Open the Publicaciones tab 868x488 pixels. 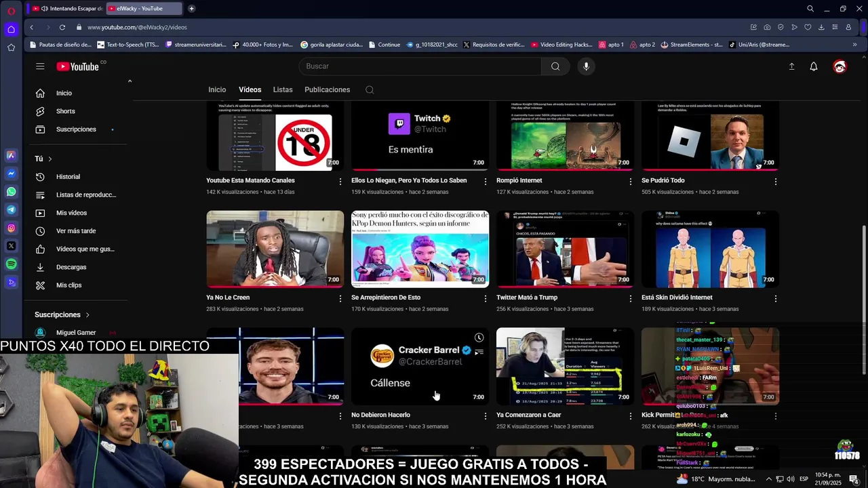click(x=327, y=89)
